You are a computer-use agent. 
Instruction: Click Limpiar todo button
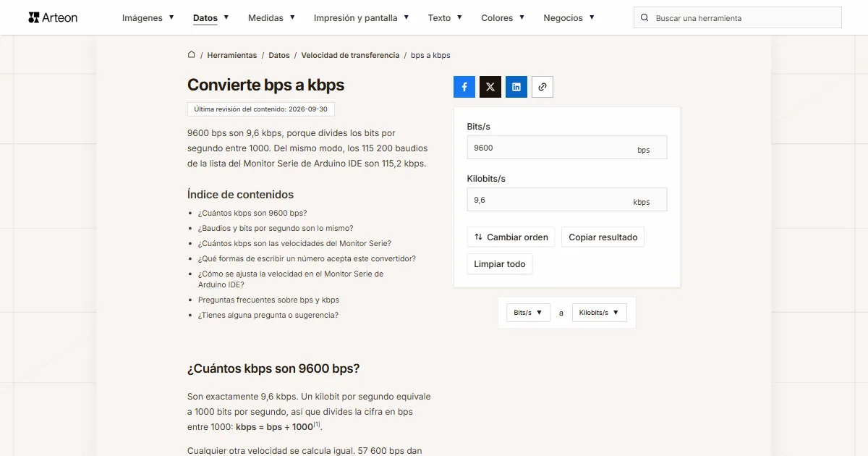[x=500, y=264]
